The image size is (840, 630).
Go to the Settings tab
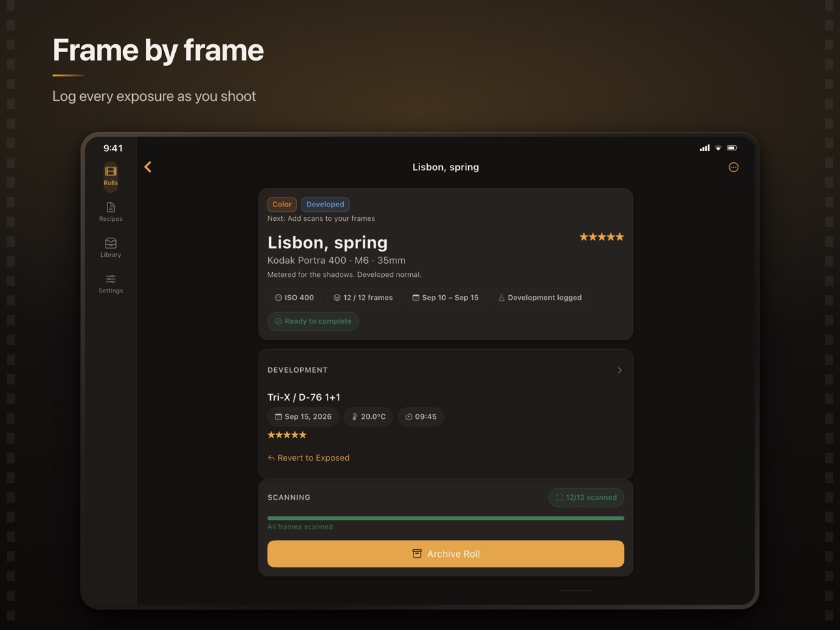point(111,283)
